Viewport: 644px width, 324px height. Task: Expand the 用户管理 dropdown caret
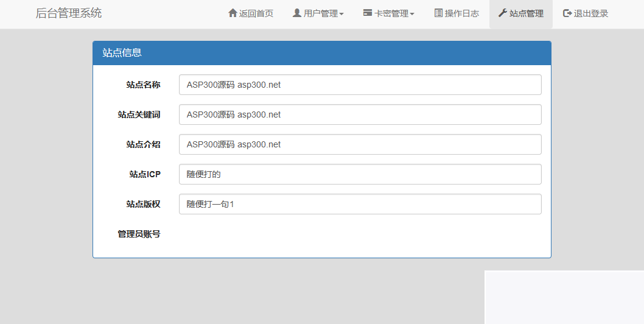click(x=341, y=14)
